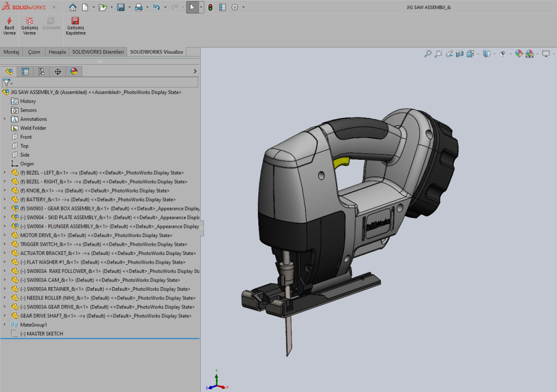Image resolution: width=557 pixels, height=392 pixels.
Task: Open the ConfigurationManager tab icon
Action: click(x=41, y=71)
